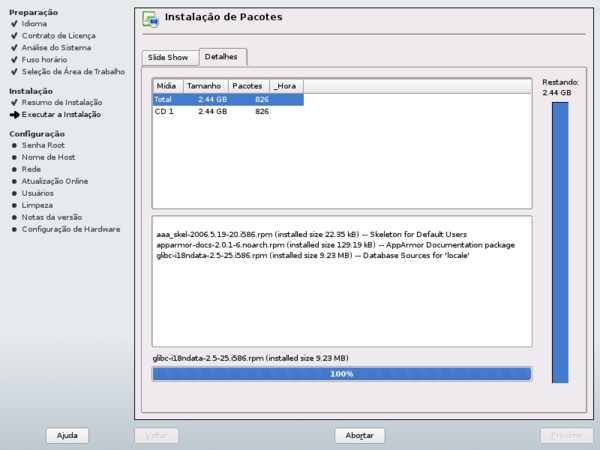Image resolution: width=600 pixels, height=450 pixels.
Task: Click the Preparação section heading
Action: (x=34, y=12)
